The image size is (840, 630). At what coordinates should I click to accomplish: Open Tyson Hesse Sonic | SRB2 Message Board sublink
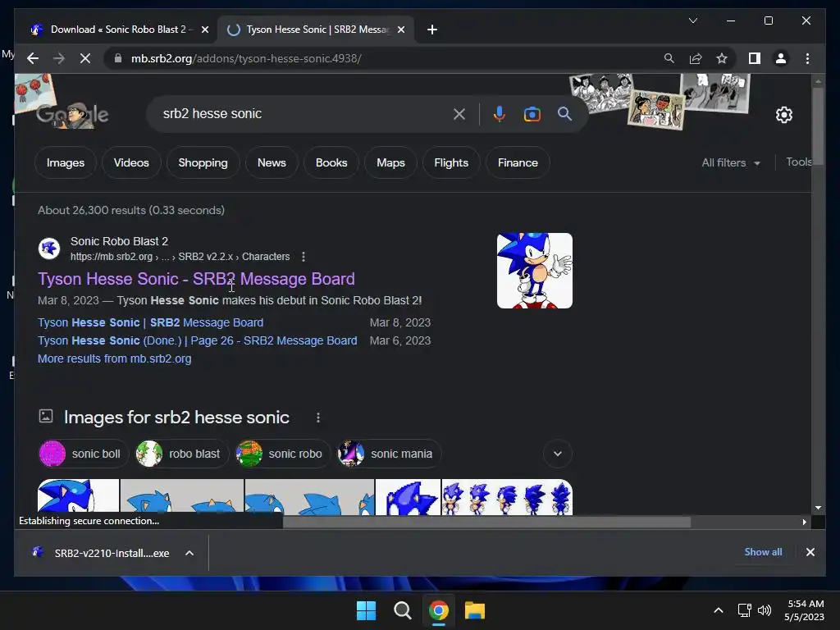(151, 322)
